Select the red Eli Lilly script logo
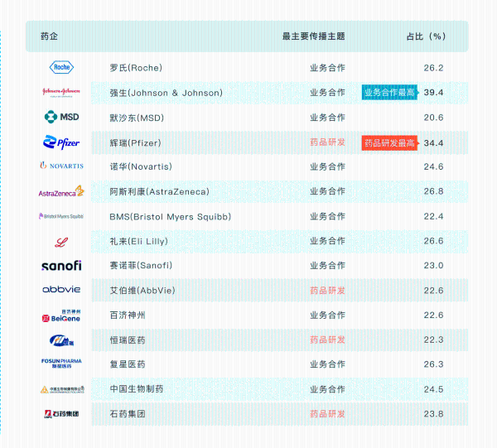This screenshot has height=448, width=497. coord(61,243)
